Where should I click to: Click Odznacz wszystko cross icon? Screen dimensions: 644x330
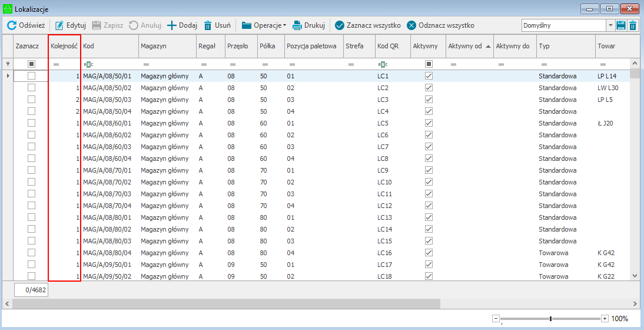[411, 25]
